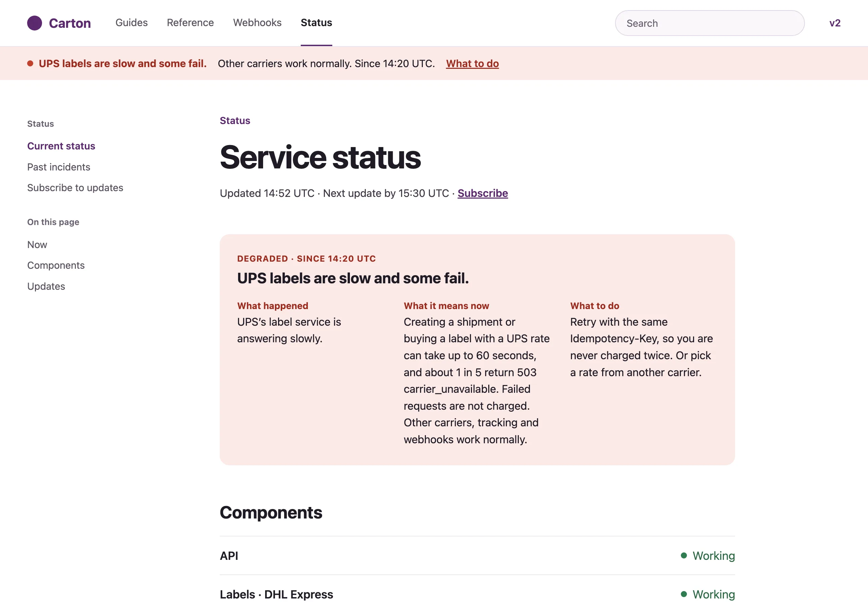
Task: Open the Reference nav item
Action: click(x=190, y=23)
